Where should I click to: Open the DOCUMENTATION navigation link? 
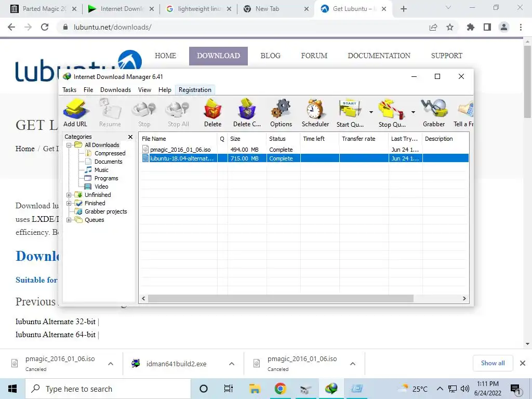tap(379, 56)
